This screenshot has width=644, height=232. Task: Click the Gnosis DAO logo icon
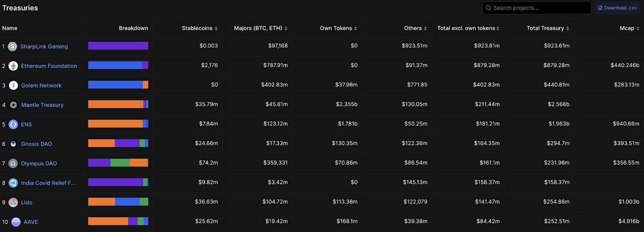click(13, 144)
